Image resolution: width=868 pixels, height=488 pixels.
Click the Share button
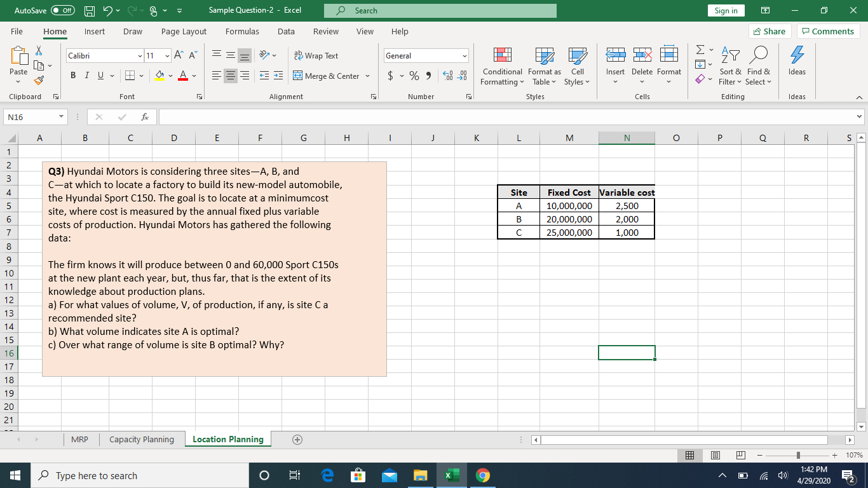[x=768, y=31]
